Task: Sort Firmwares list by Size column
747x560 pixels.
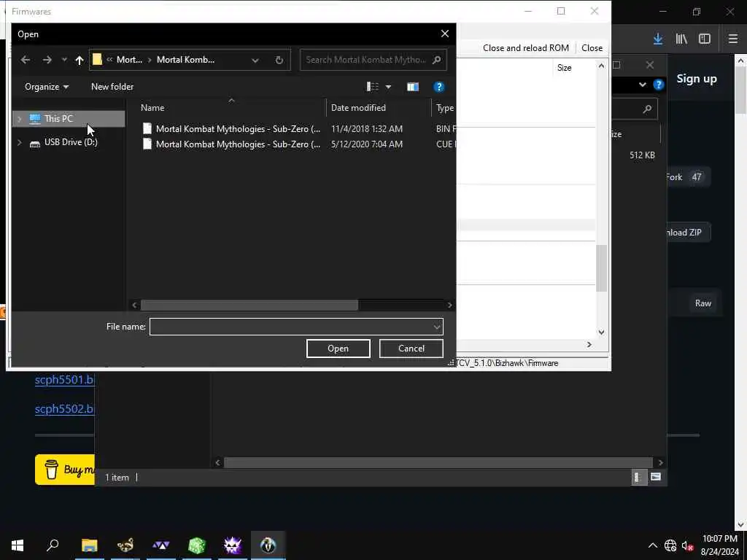Action: point(564,68)
